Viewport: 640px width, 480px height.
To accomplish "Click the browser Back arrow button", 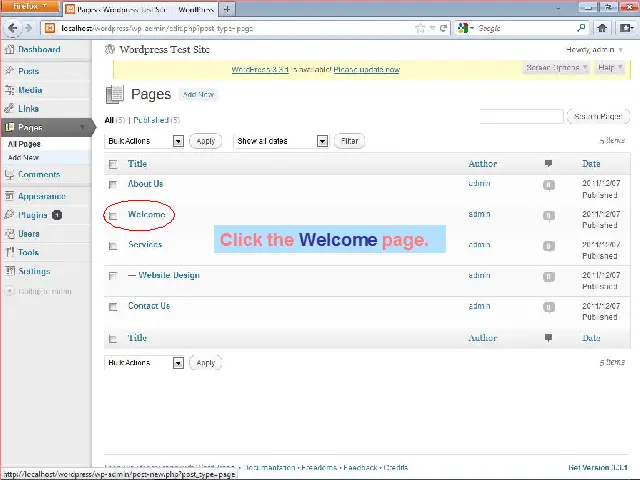I will 12,28.
